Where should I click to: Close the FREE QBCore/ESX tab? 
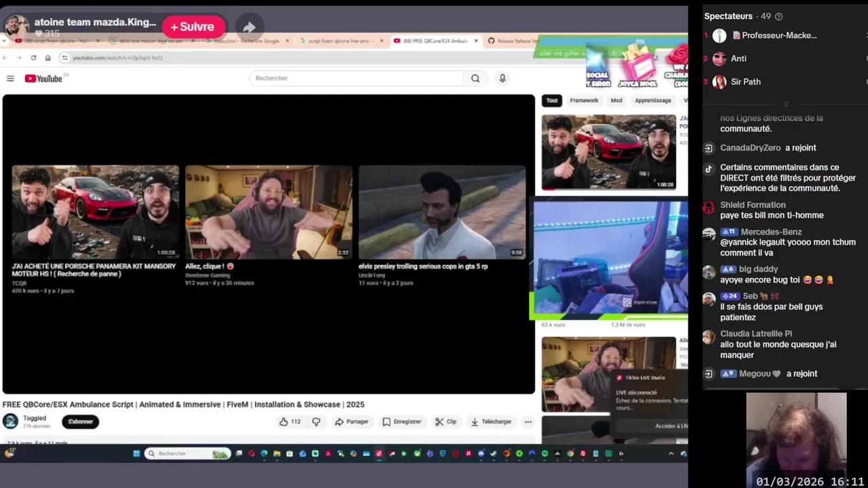[x=476, y=41]
